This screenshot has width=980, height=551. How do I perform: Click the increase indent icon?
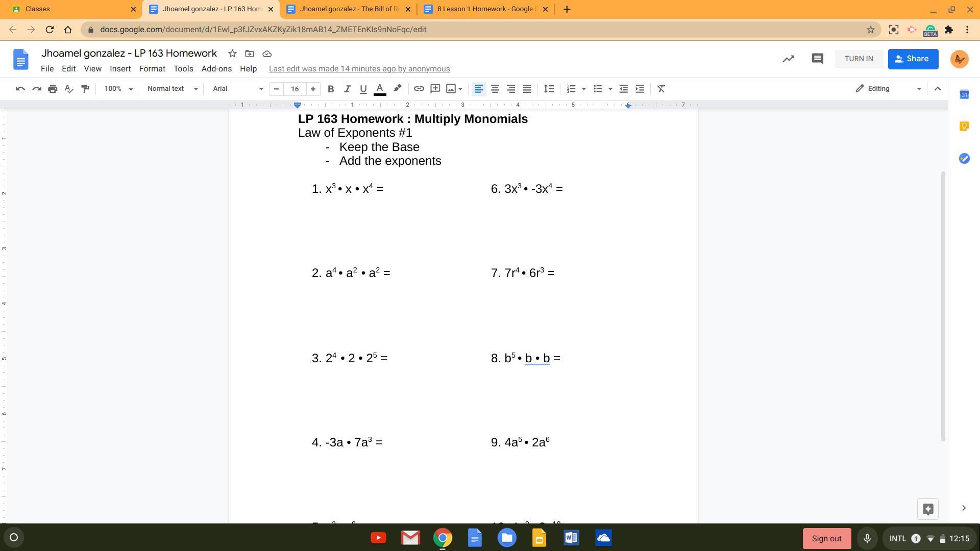pyautogui.click(x=640, y=89)
